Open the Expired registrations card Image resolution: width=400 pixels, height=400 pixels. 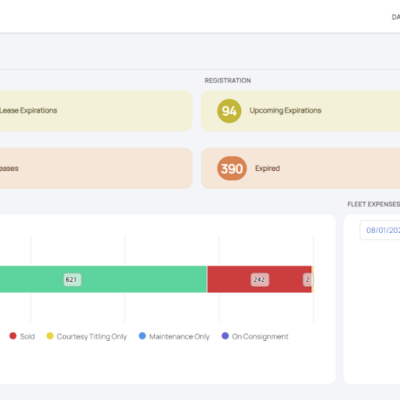[x=300, y=168]
